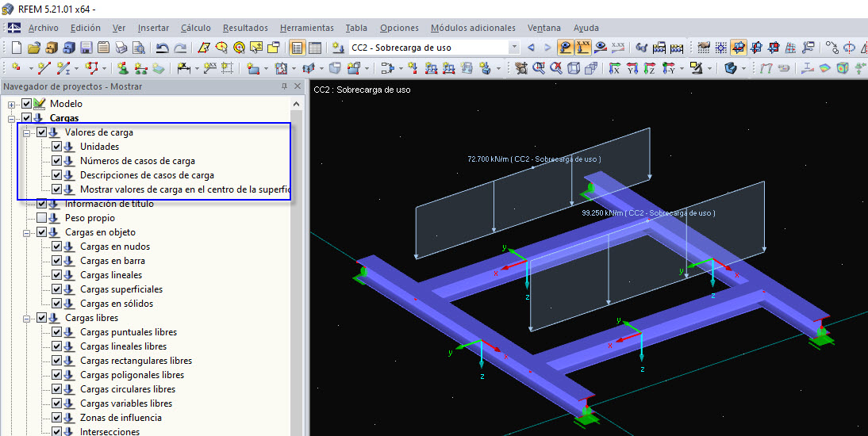The width and height of the screenshot is (868, 436).
Task: Switch to view in X direction
Action: [614, 68]
